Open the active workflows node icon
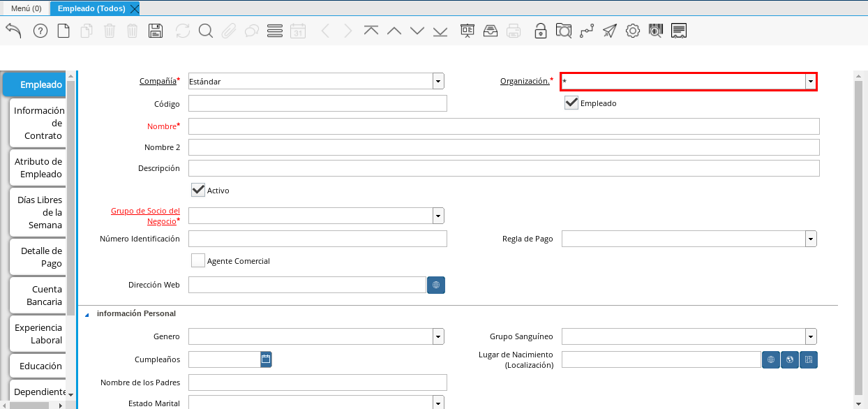868x409 pixels. [x=587, y=31]
